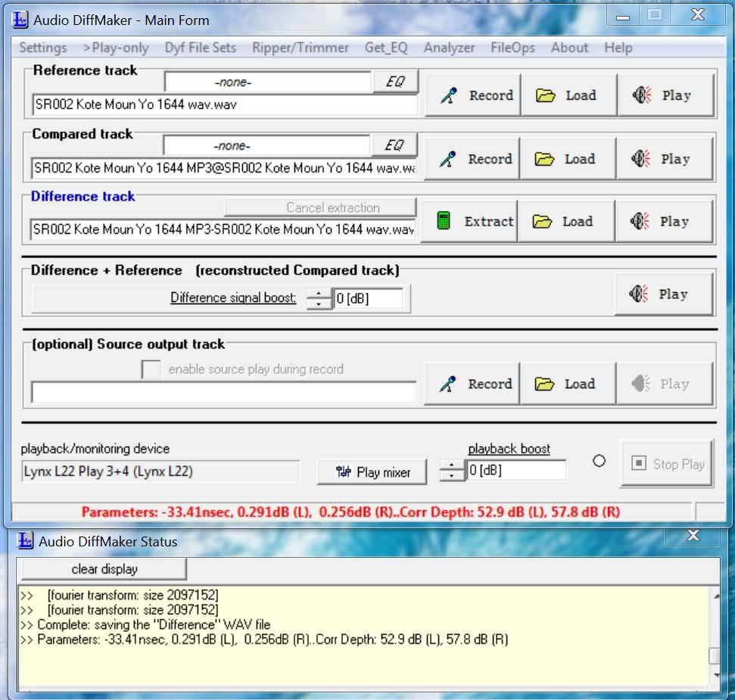This screenshot has width=735, height=700.
Task: Click the Reference track Load folder icon
Action: [545, 95]
